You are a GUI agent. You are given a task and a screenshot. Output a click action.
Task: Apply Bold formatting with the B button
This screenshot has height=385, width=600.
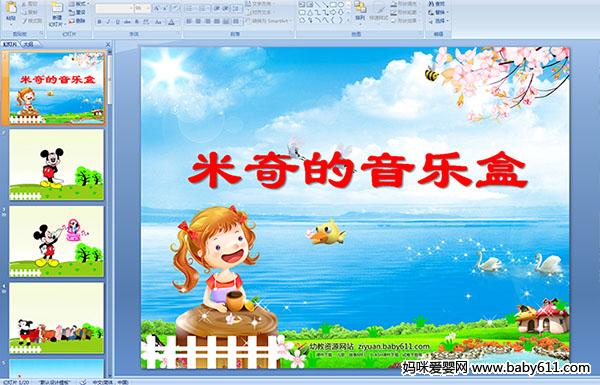click(99, 22)
